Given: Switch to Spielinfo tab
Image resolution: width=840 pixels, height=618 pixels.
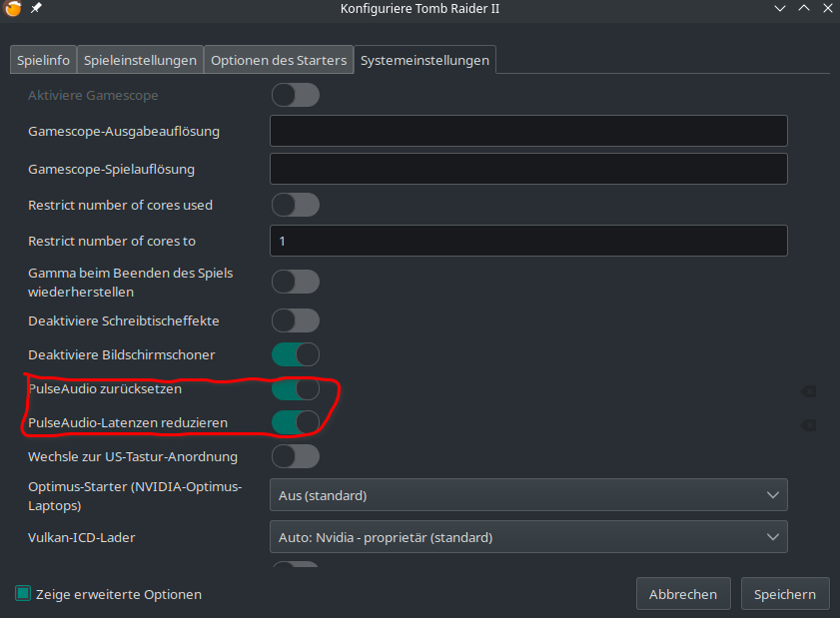Looking at the screenshot, I should click(x=43, y=60).
